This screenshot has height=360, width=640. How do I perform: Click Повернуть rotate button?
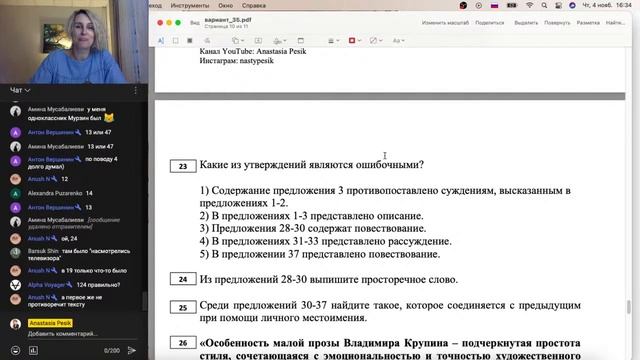[x=557, y=23]
